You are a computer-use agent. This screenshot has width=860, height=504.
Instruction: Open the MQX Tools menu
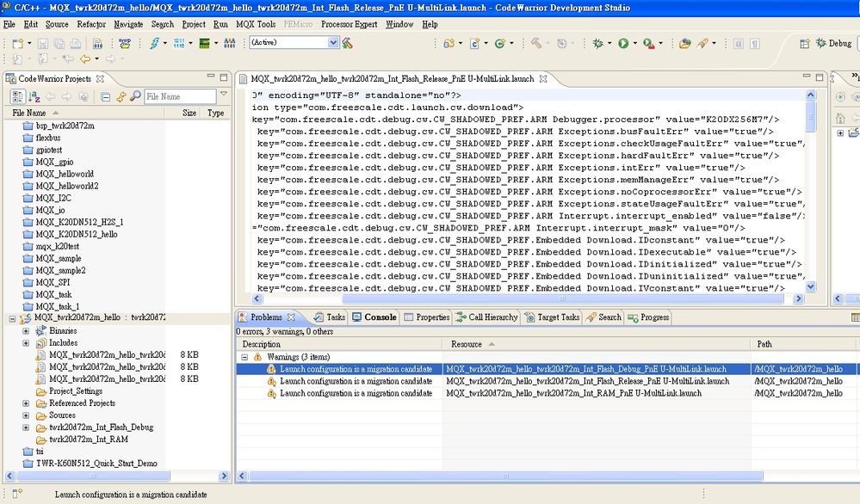(x=256, y=25)
